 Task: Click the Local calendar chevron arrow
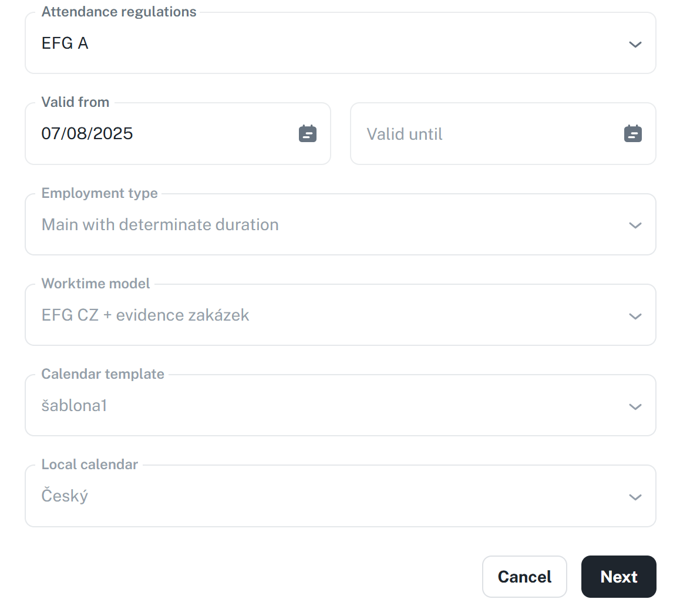coord(635,497)
